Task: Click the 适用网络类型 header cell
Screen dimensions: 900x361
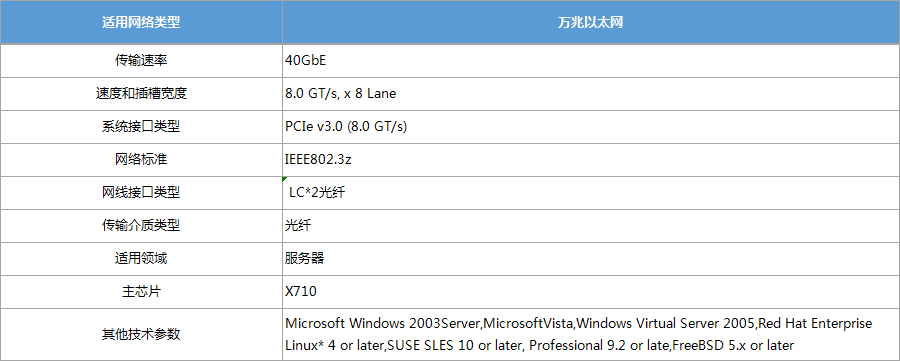Action: click(141, 22)
